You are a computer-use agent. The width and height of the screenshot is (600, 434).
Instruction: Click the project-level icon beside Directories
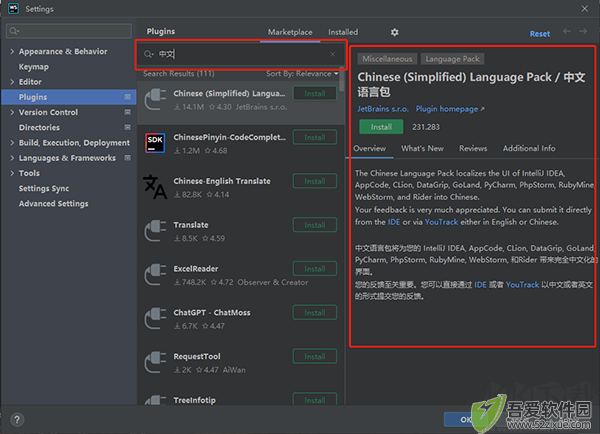tap(128, 127)
